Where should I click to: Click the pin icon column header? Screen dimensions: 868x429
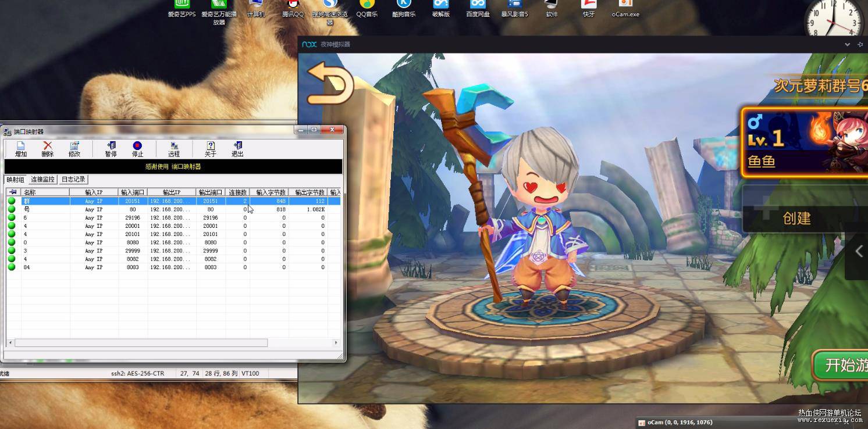point(13,192)
